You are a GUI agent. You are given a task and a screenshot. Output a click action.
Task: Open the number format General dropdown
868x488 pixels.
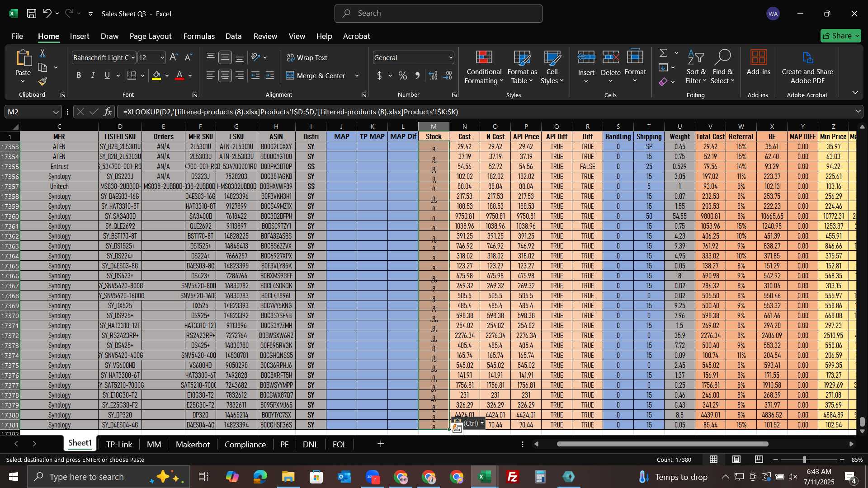(451, 58)
